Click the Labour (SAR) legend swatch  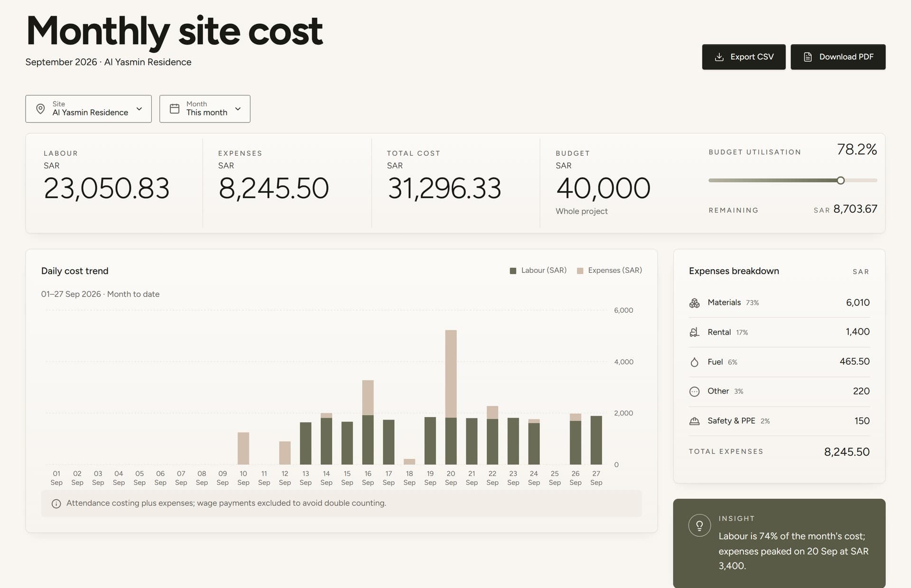513,271
